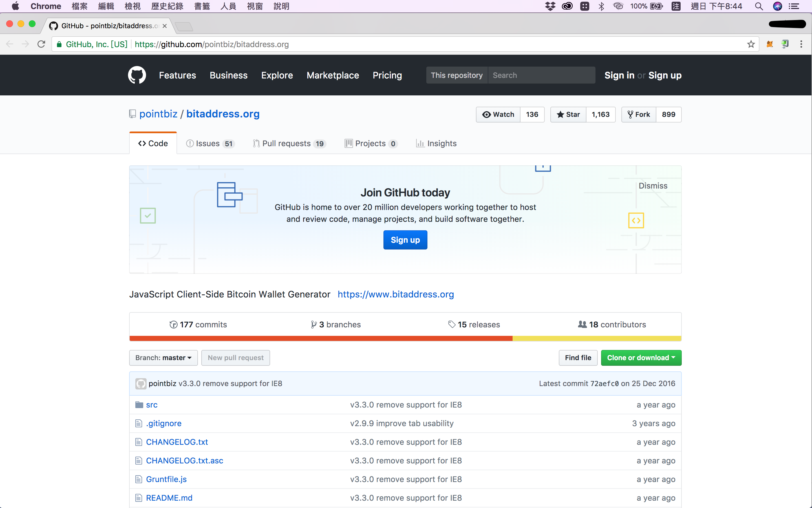
Task: Open the README.md file
Action: (x=169, y=498)
